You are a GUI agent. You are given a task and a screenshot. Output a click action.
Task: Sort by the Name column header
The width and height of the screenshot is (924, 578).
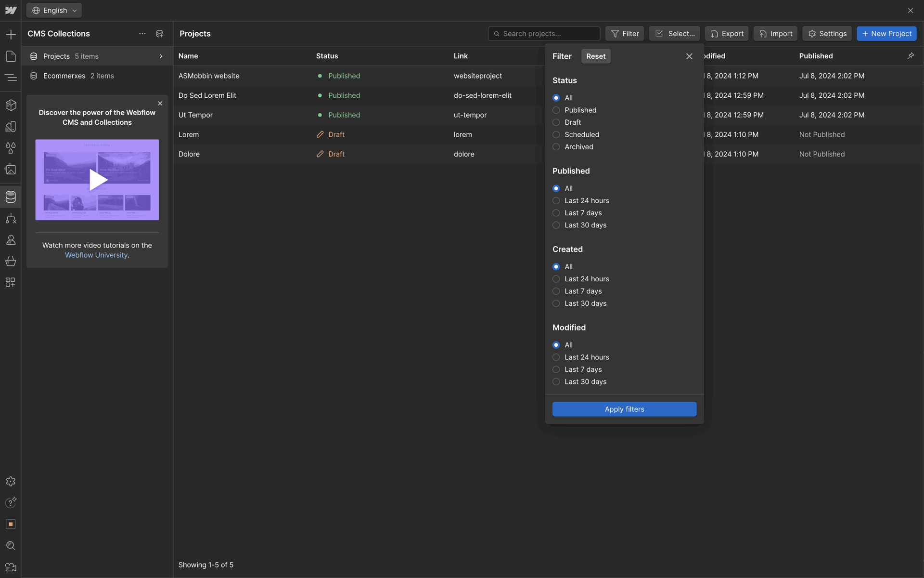pos(188,56)
